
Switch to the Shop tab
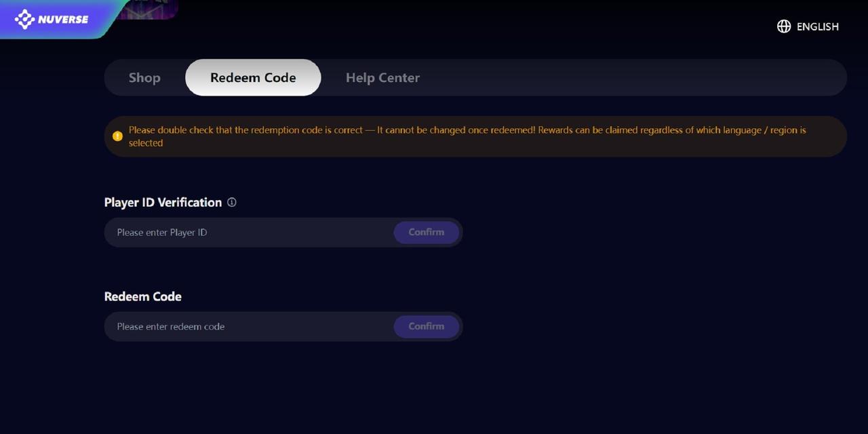tap(144, 77)
